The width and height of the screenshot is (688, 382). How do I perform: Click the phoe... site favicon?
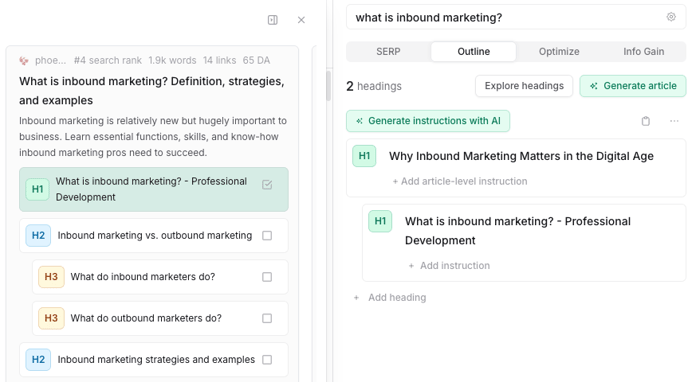[x=24, y=61]
